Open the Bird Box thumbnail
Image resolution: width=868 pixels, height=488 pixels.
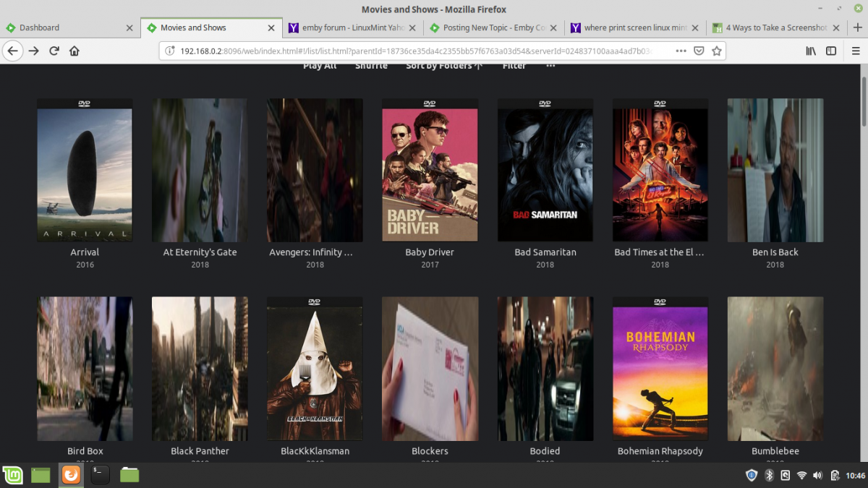point(85,369)
